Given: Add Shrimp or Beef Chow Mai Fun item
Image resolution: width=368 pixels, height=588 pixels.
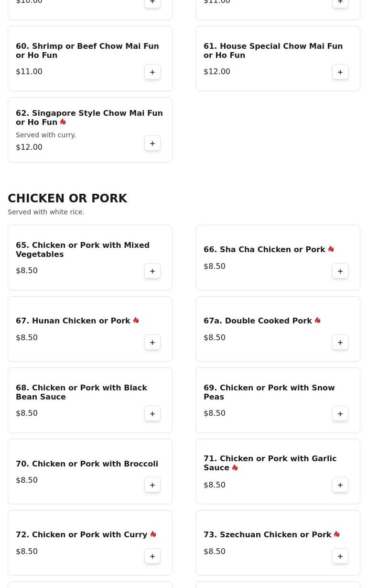Looking at the screenshot, I should pos(152,72).
